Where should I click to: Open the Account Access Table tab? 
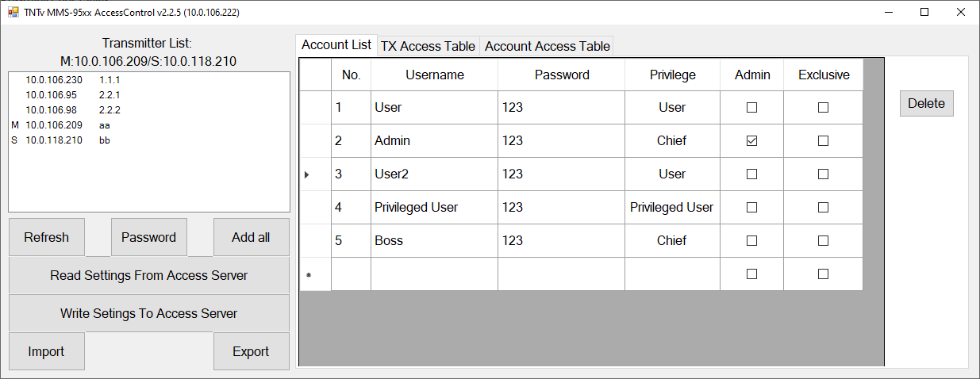[547, 46]
